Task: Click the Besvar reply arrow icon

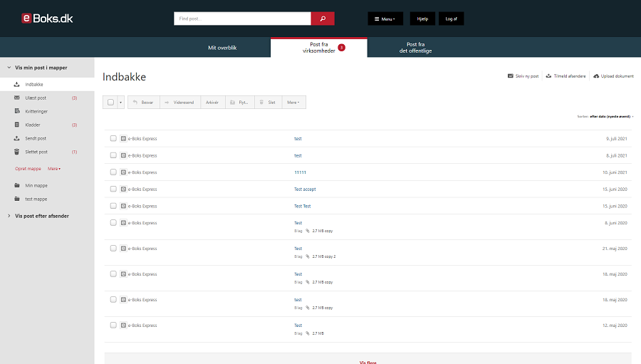Action: [135, 103]
